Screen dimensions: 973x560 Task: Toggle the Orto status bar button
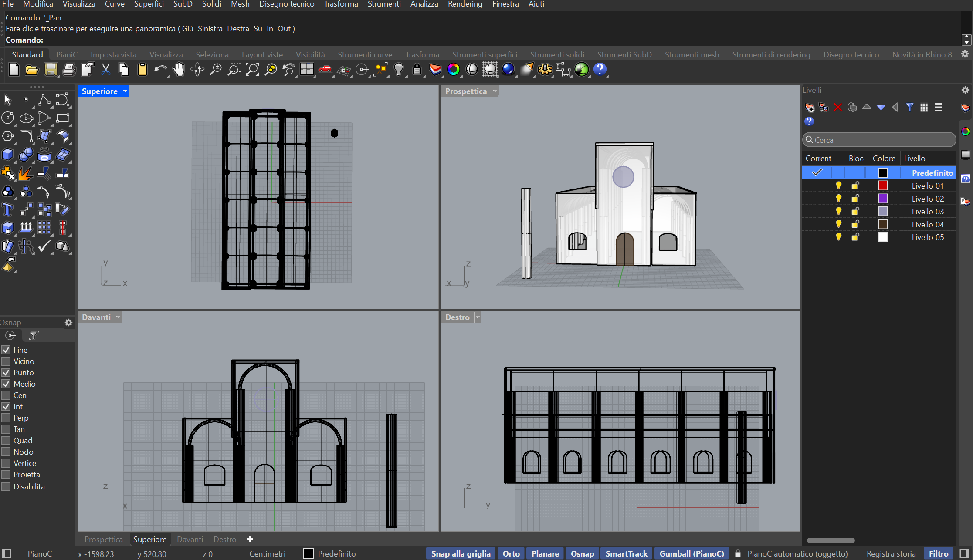pyautogui.click(x=511, y=553)
